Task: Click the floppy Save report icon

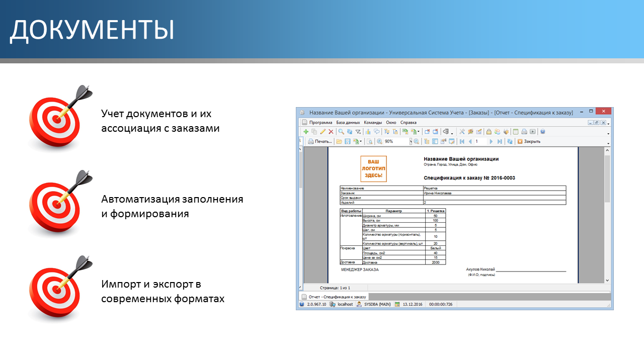Action: 348,142
